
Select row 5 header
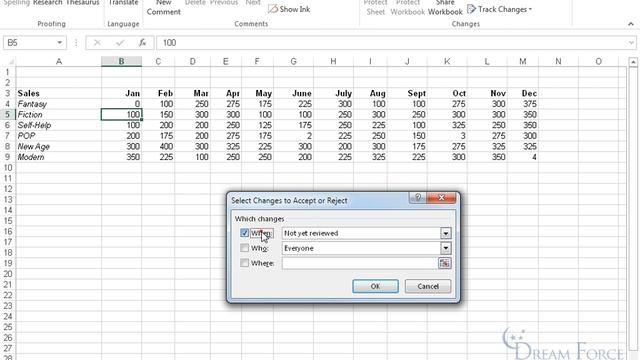pos(7,115)
